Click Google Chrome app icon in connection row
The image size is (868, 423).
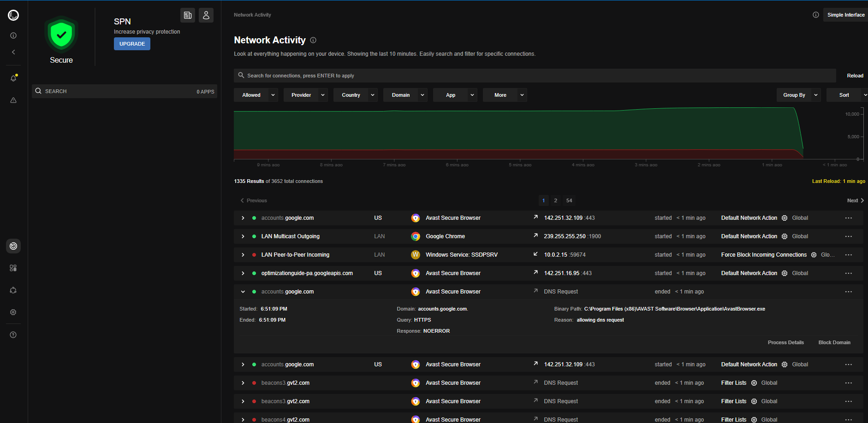click(x=416, y=236)
